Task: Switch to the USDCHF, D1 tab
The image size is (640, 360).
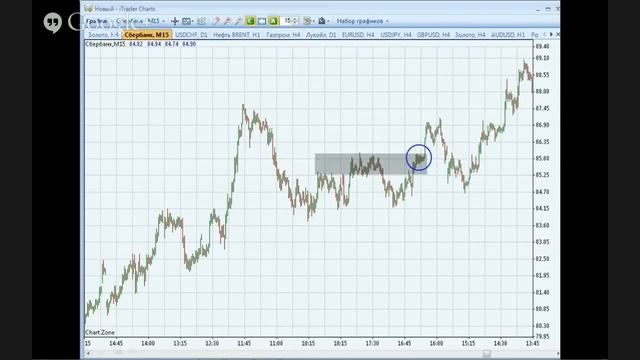Action: (x=191, y=35)
